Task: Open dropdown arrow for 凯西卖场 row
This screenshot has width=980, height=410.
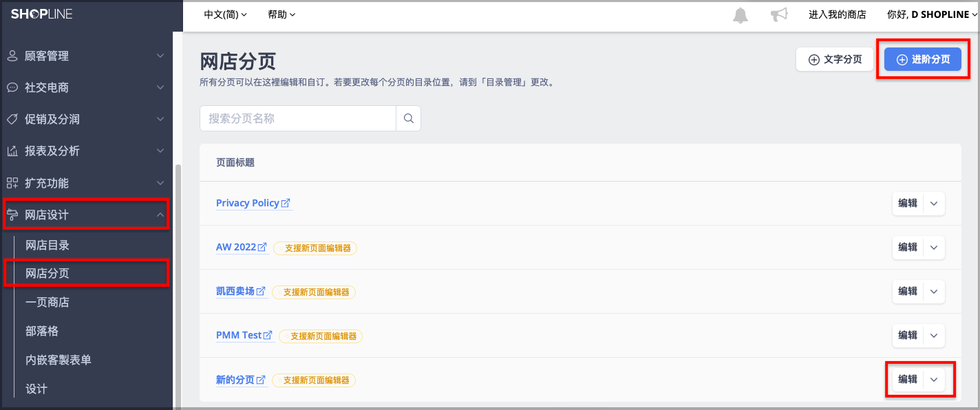Action: click(934, 291)
